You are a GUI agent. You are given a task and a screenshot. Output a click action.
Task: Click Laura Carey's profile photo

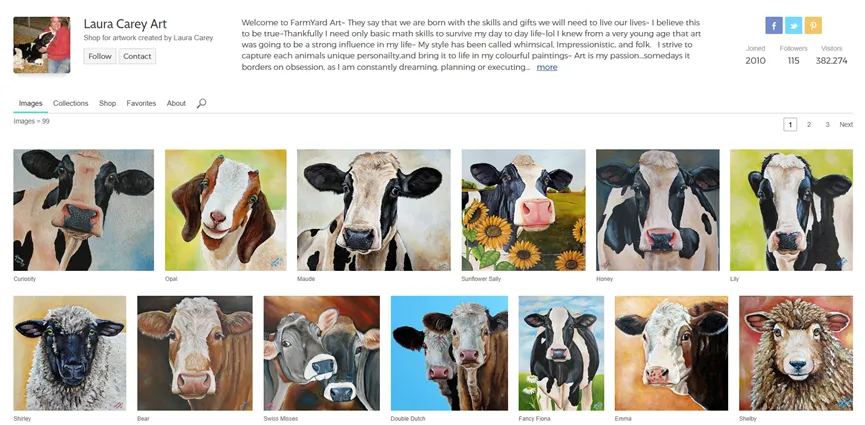42,45
